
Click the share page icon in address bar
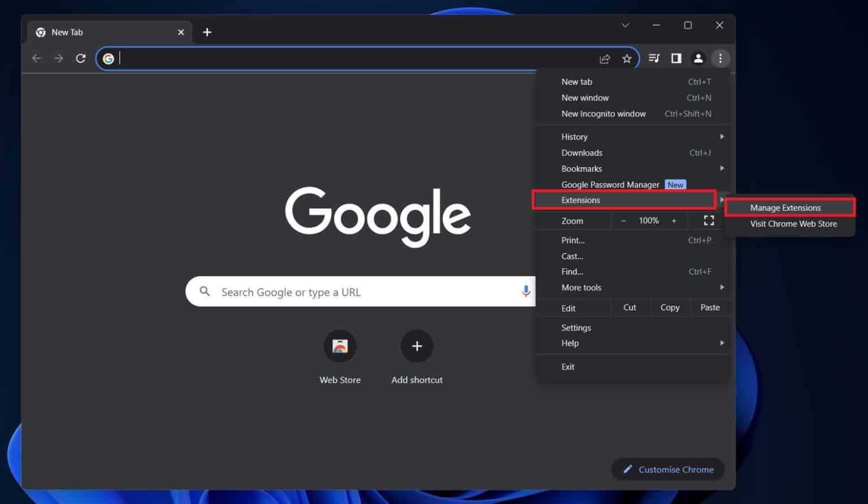tap(605, 59)
